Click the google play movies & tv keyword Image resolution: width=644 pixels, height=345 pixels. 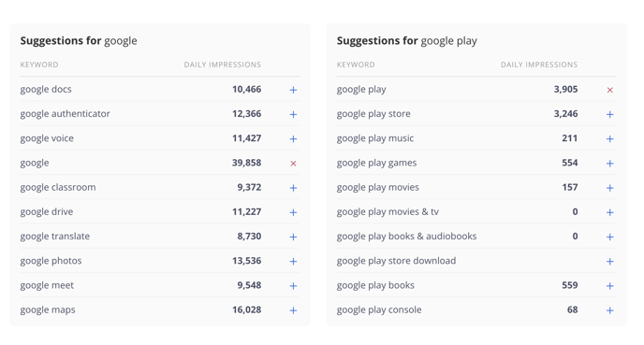[388, 211]
